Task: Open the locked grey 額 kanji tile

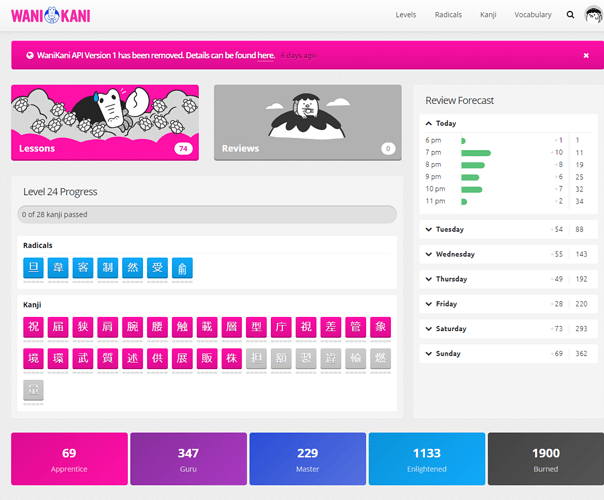Action: point(281,359)
